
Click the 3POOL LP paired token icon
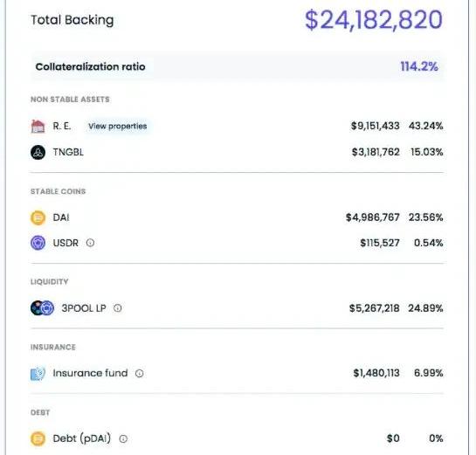click(x=43, y=308)
